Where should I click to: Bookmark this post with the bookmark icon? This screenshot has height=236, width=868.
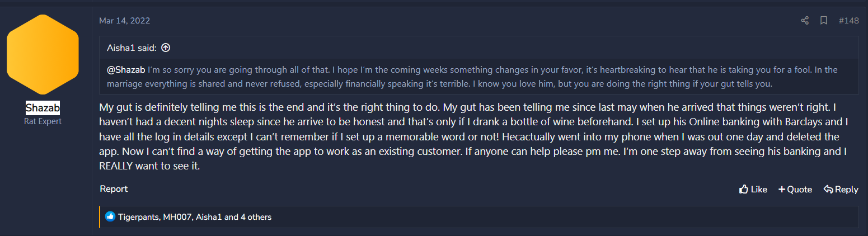(824, 21)
